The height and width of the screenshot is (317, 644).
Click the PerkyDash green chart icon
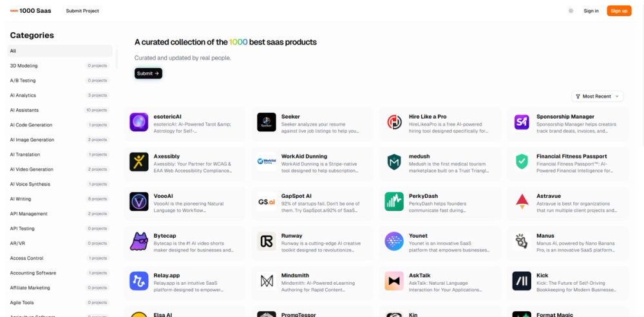tap(394, 202)
